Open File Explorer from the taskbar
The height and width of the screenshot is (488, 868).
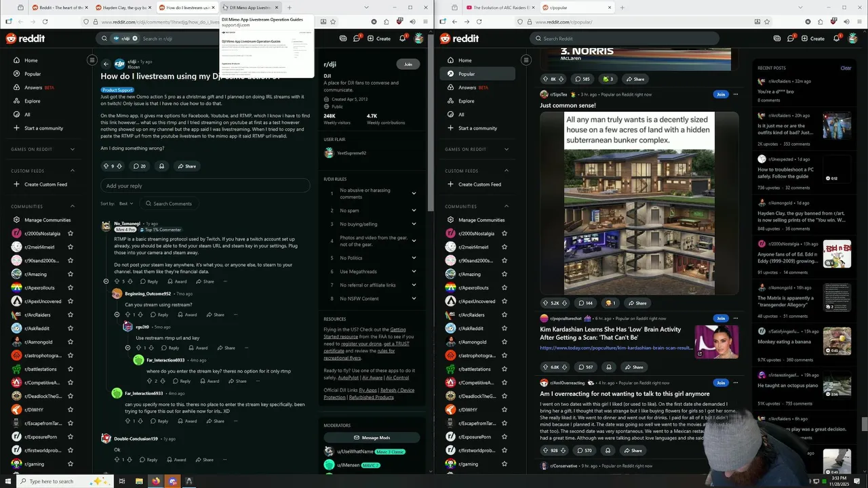[x=139, y=481]
